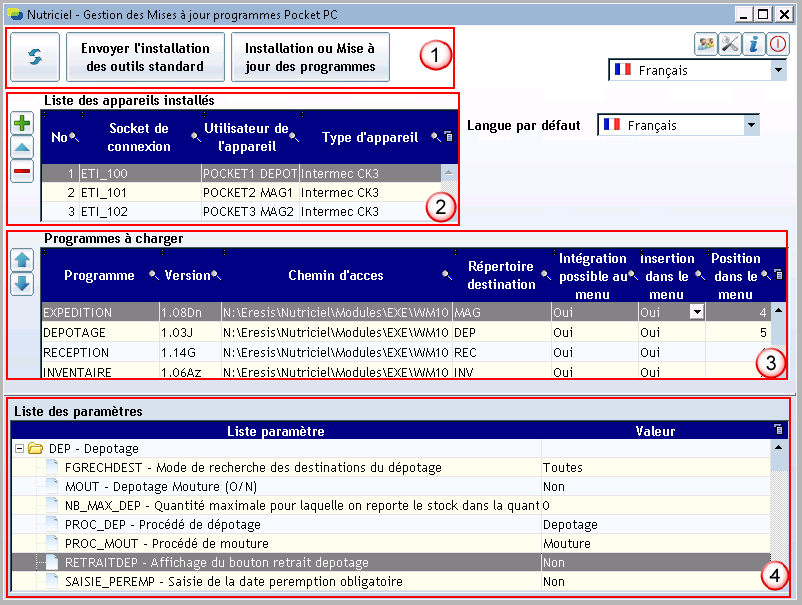The width and height of the screenshot is (802, 605).
Task: Select the RECEPTION program row
Action: (x=406, y=352)
